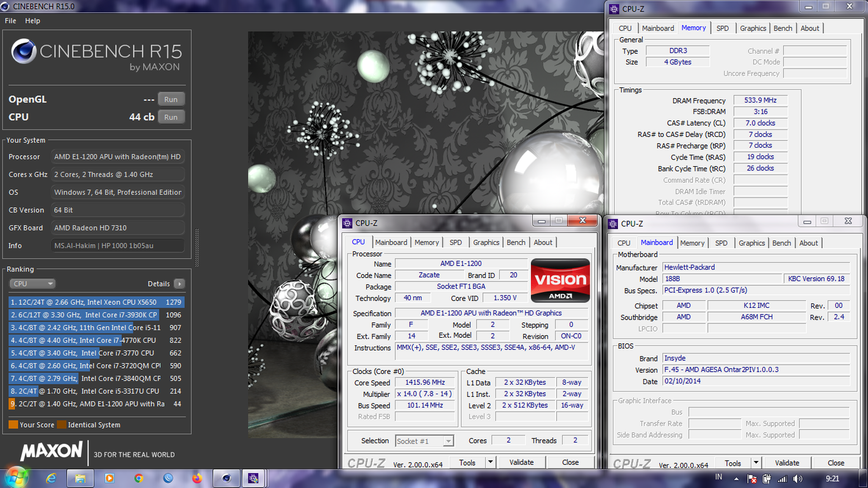Image resolution: width=868 pixels, height=488 pixels.
Task: Open the CPU ranking type dropdown
Action: coord(32,284)
